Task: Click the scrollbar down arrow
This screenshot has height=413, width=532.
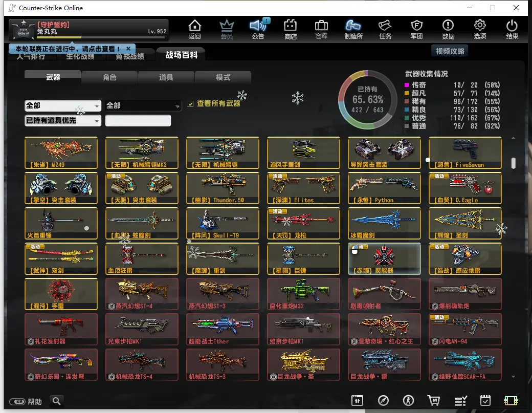Action: click(514, 377)
